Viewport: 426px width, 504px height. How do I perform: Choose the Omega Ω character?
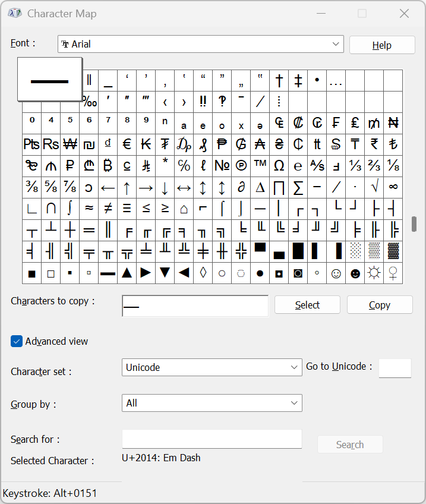pyautogui.click(x=279, y=166)
